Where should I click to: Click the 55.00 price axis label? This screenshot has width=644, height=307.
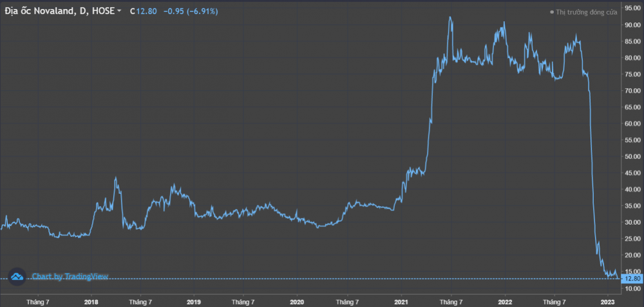[x=632, y=140]
